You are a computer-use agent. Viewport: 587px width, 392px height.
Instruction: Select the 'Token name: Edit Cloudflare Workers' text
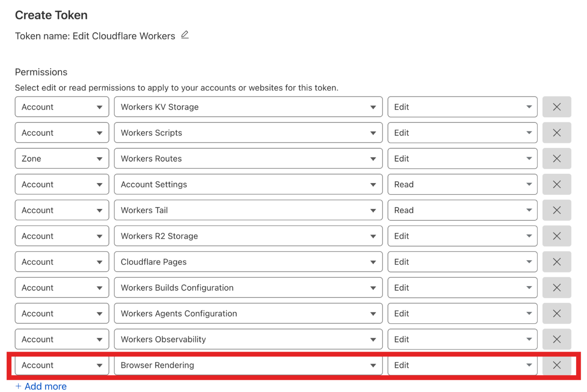[95, 36]
